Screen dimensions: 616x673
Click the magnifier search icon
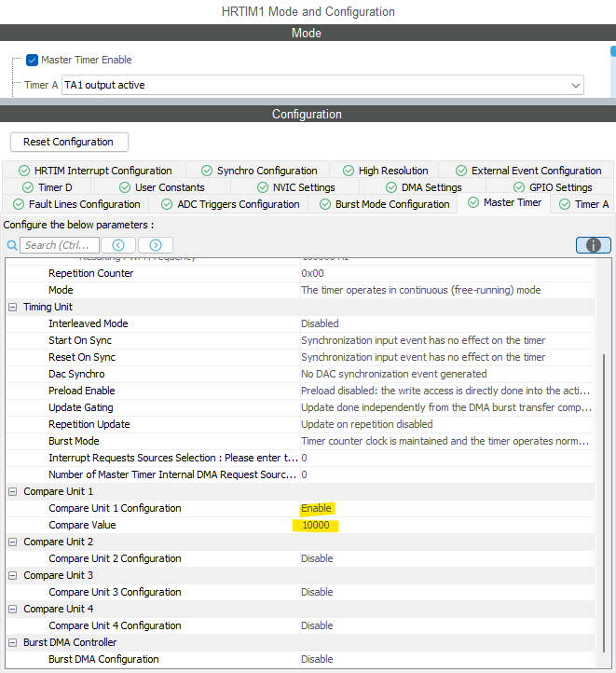(x=12, y=245)
